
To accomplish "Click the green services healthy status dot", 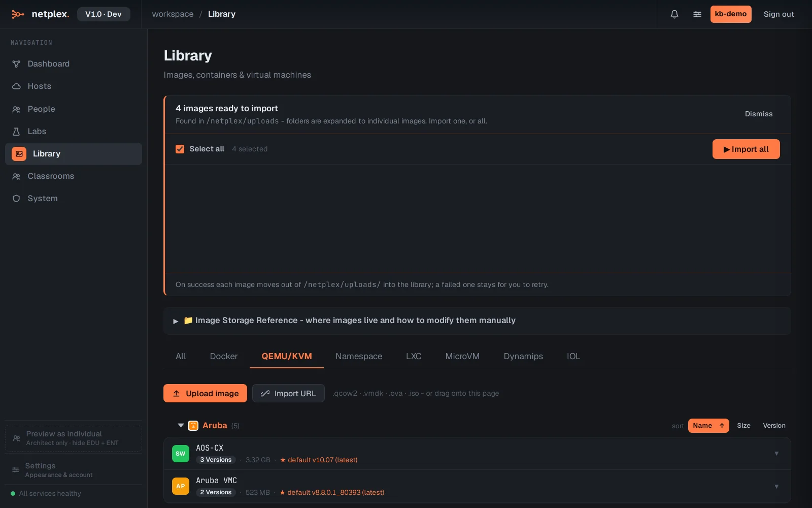I will pos(13,493).
